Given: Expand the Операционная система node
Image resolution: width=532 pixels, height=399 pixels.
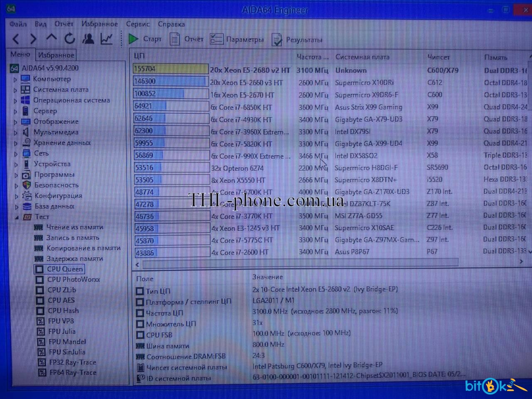Looking at the screenshot, I should coord(15,101).
